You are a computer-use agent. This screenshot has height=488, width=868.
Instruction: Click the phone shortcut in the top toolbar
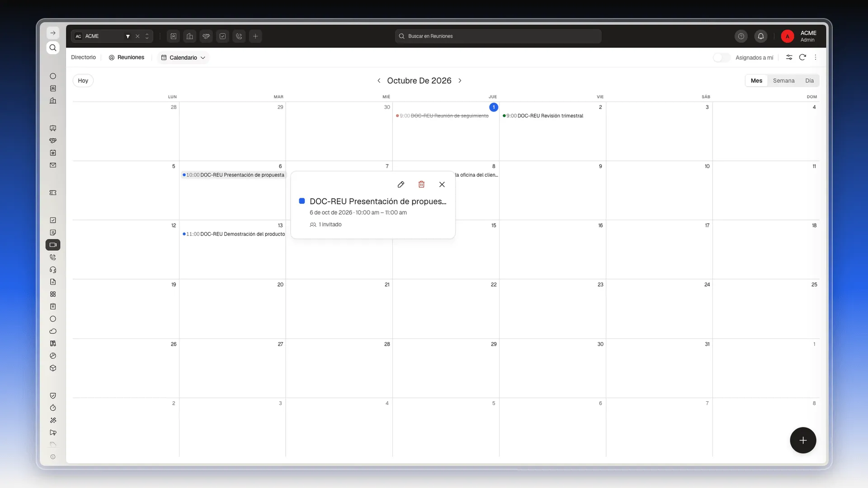coord(239,36)
